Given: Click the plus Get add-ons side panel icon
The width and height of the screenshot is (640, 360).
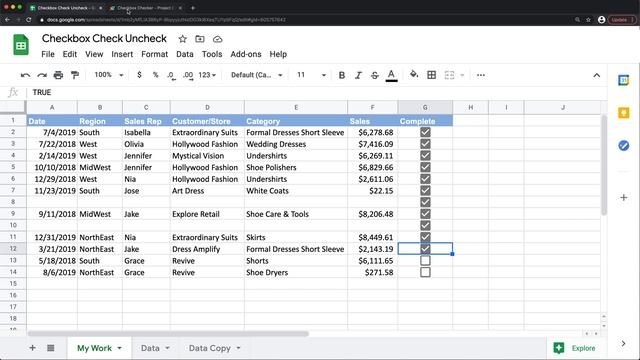Looking at the screenshot, I should pyautogui.click(x=623, y=198).
